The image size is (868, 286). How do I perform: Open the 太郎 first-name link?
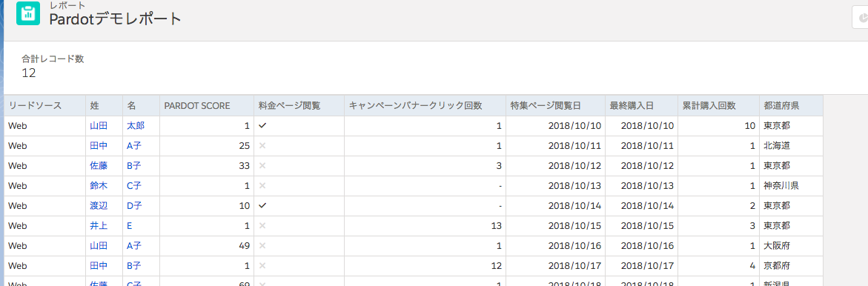coord(136,125)
